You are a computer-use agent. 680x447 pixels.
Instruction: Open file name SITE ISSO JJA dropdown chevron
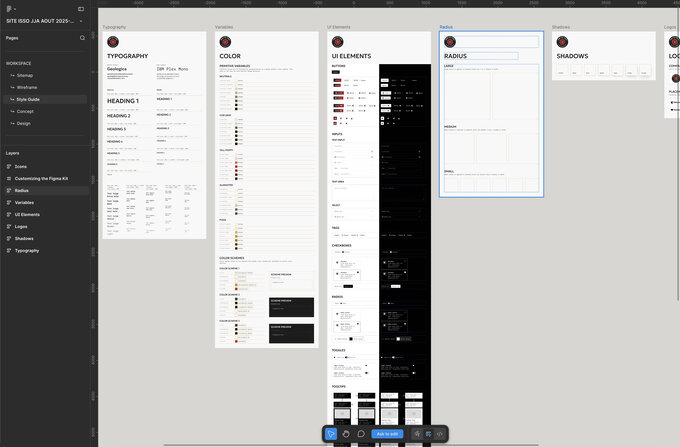81,21
